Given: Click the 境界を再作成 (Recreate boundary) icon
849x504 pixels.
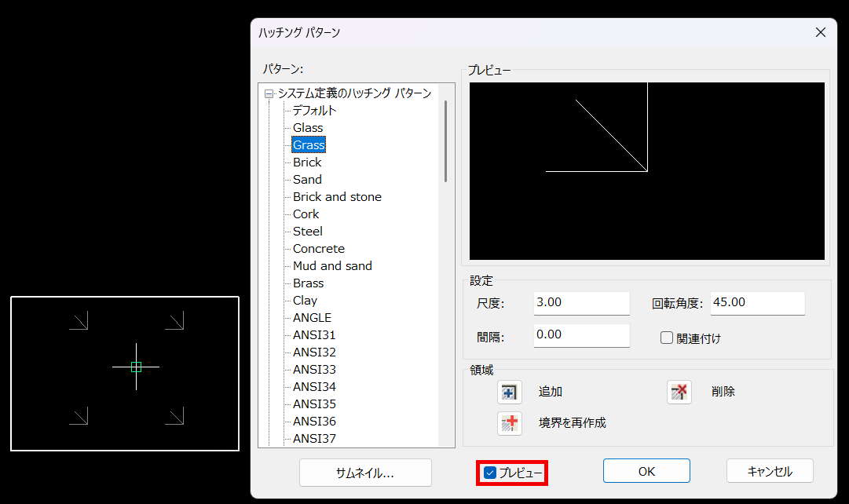Looking at the screenshot, I should (509, 422).
